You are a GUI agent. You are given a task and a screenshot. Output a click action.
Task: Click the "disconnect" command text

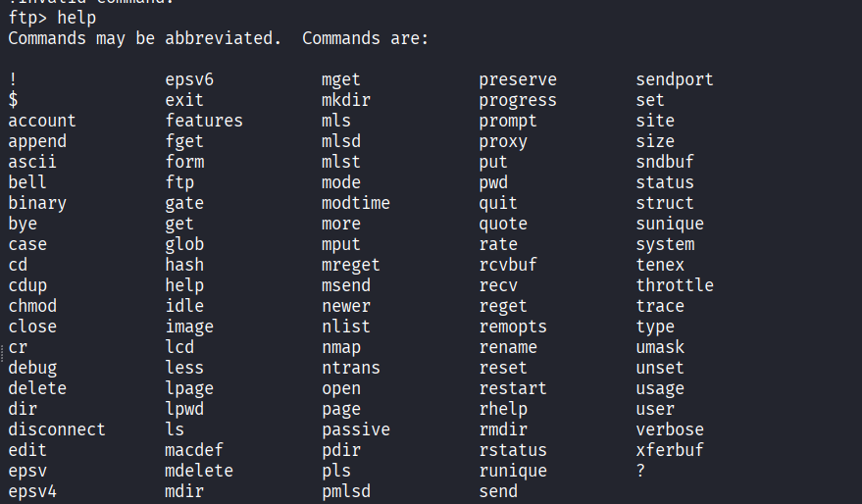[56, 429]
